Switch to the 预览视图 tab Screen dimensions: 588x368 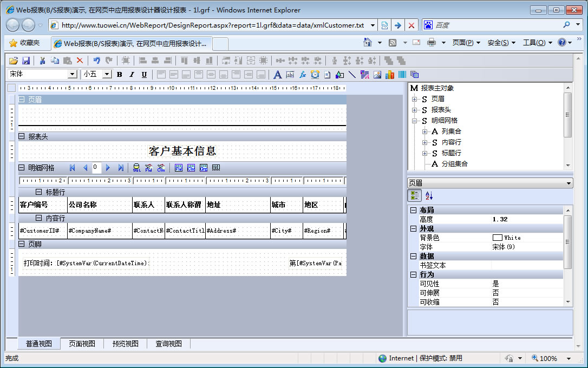(x=125, y=344)
